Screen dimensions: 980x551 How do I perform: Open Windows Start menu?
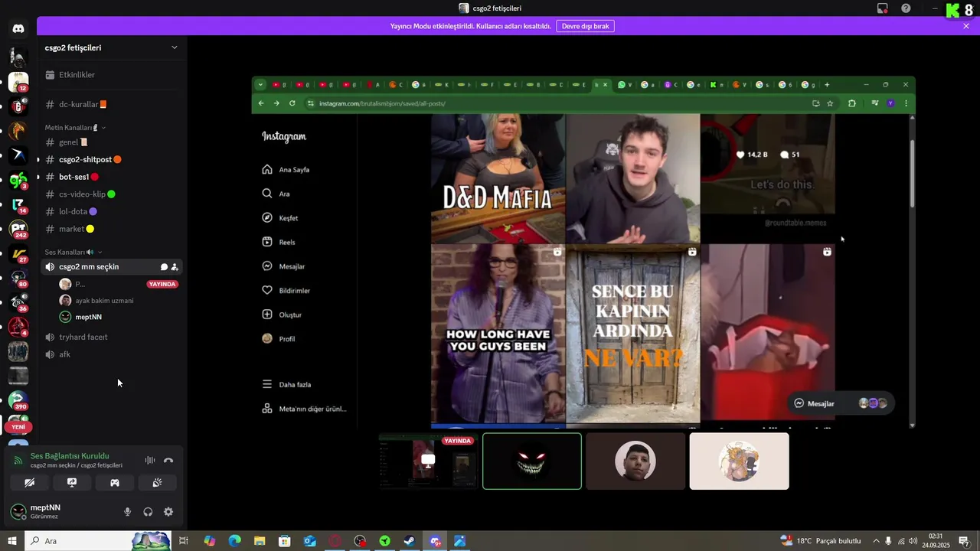coord(11,541)
